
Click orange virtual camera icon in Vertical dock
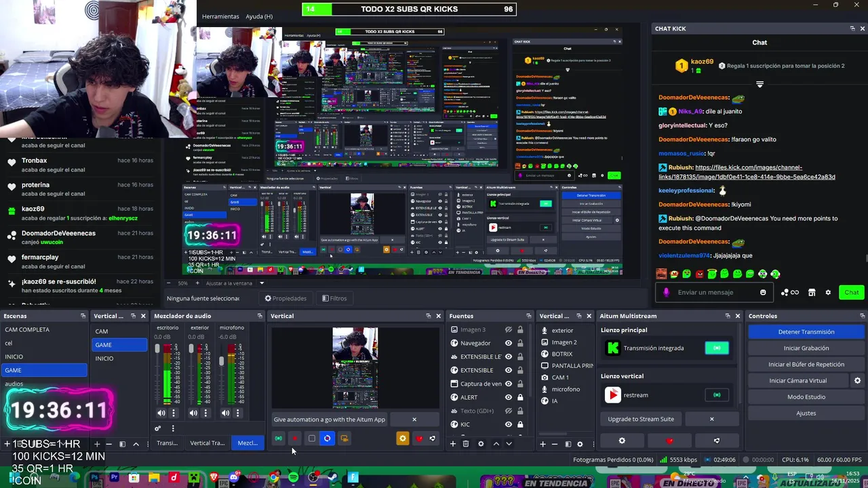(x=344, y=439)
